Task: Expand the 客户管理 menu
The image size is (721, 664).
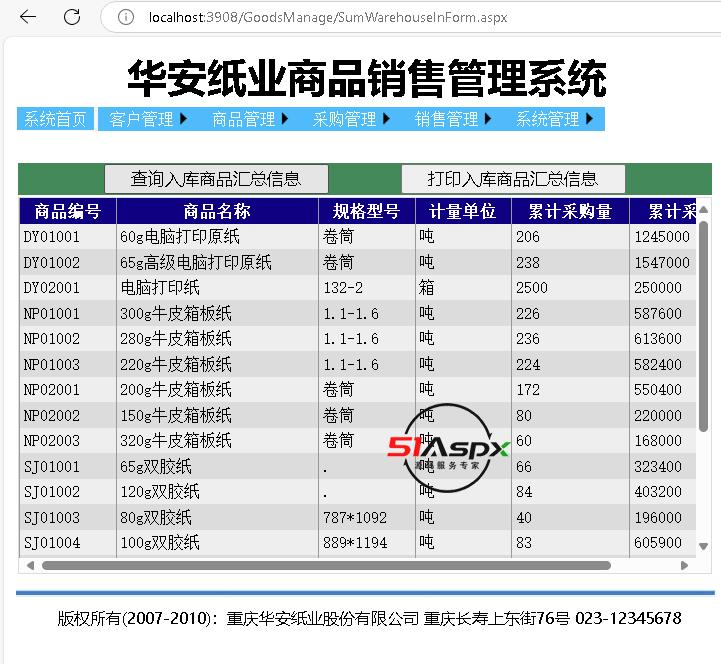Action: (x=148, y=119)
